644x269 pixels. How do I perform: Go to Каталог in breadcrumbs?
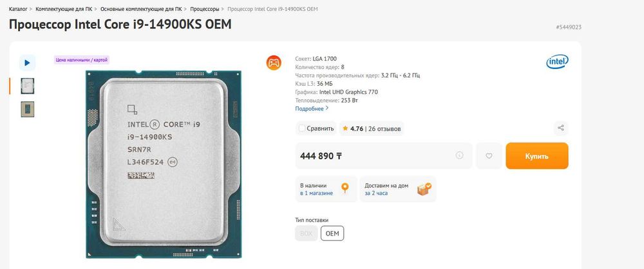point(18,10)
